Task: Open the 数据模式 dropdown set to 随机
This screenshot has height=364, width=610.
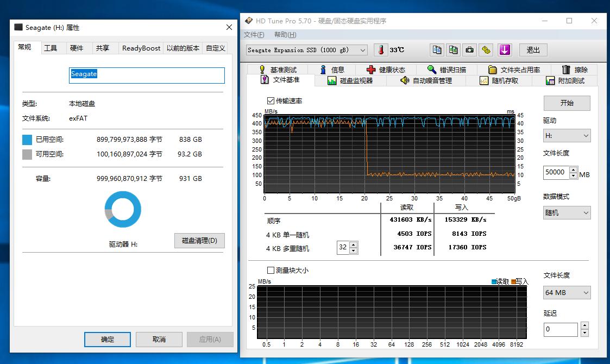Action: coord(567,212)
